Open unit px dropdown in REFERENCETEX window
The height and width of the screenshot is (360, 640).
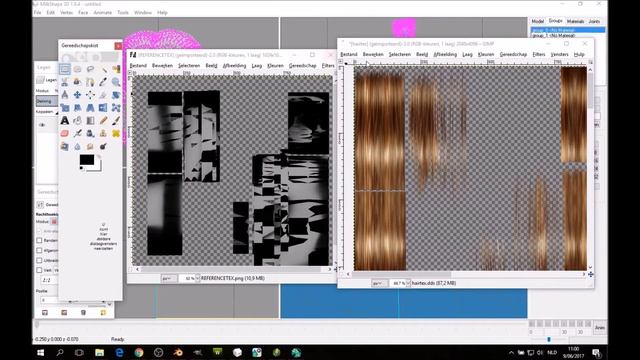(x=168, y=278)
